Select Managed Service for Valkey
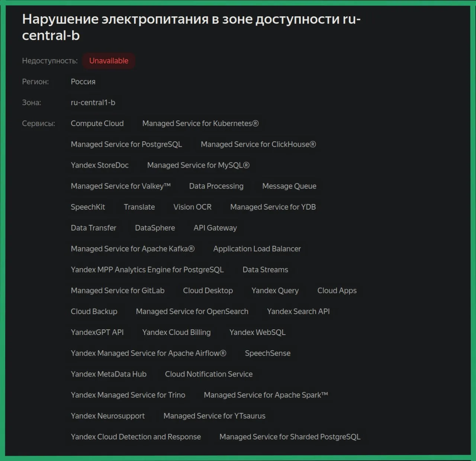 pyautogui.click(x=120, y=186)
